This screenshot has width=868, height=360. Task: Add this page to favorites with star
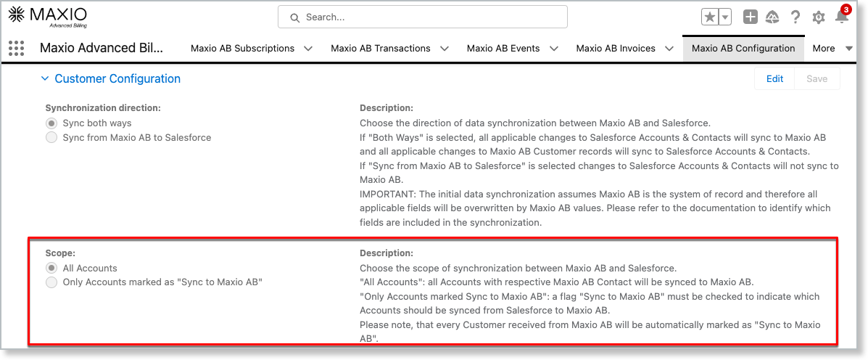click(710, 17)
